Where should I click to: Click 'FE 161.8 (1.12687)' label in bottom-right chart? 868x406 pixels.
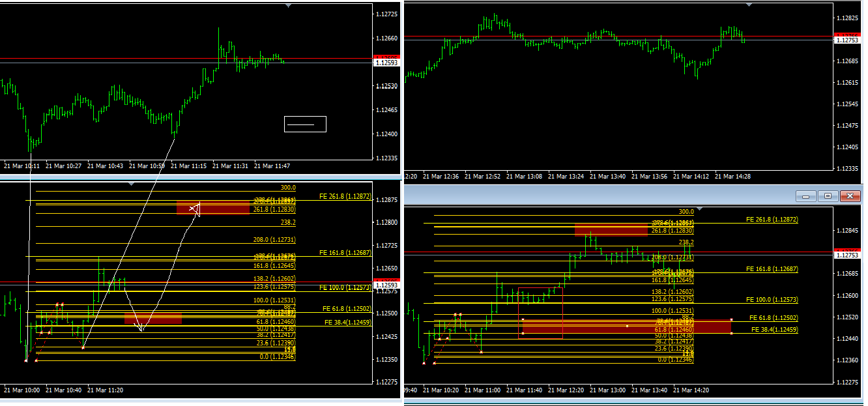pos(772,268)
